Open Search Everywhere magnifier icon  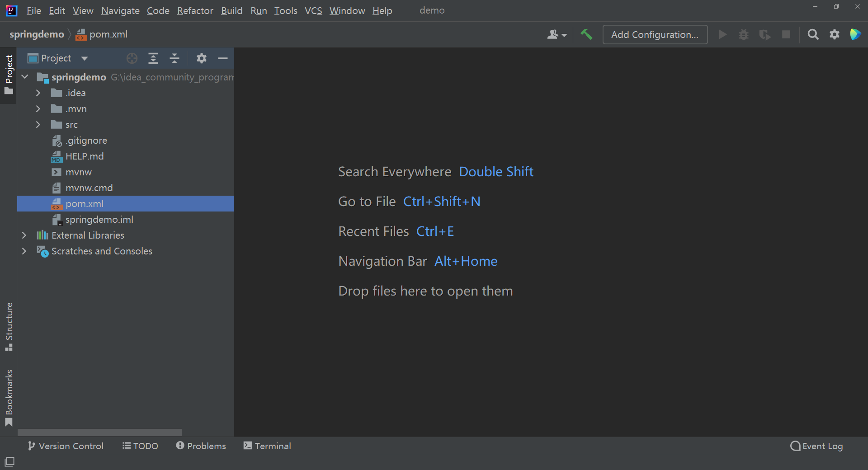pyautogui.click(x=813, y=34)
